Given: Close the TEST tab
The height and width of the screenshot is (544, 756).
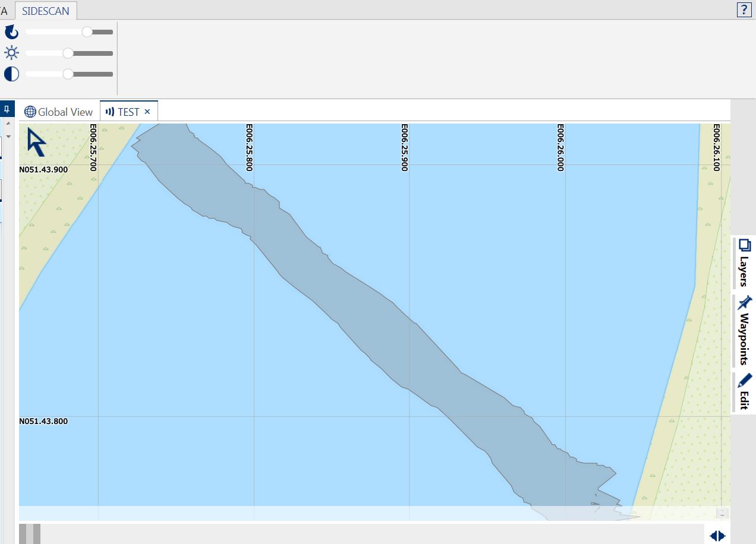Looking at the screenshot, I should tap(147, 112).
